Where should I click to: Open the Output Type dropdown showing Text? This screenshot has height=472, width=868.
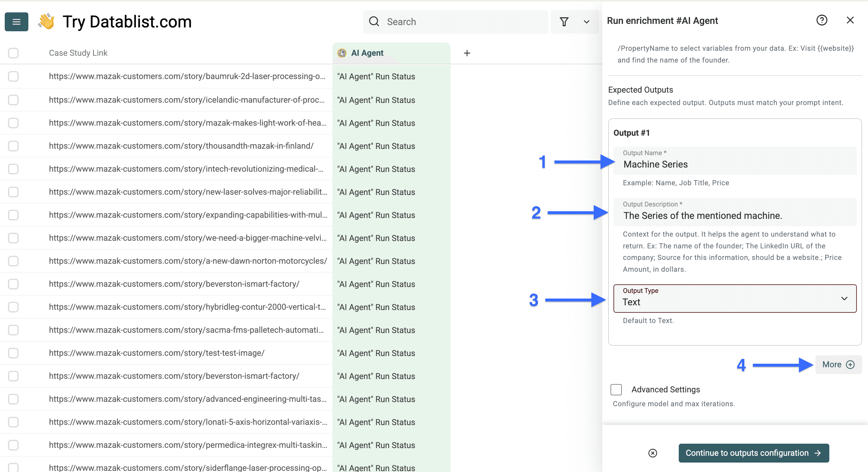pyautogui.click(x=735, y=299)
